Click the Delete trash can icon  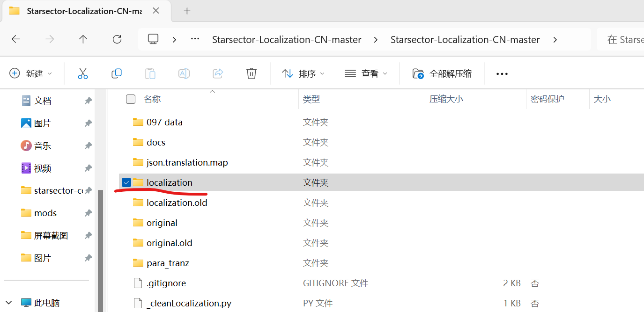pos(252,73)
